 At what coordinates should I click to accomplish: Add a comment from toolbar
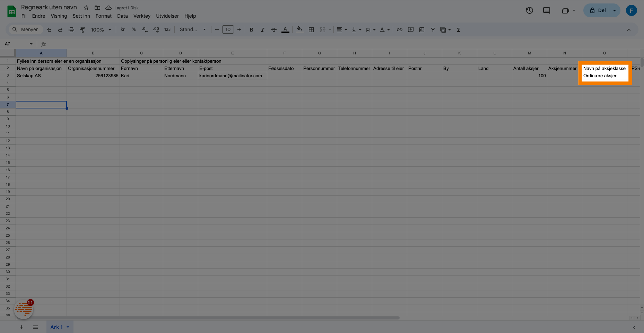click(411, 30)
